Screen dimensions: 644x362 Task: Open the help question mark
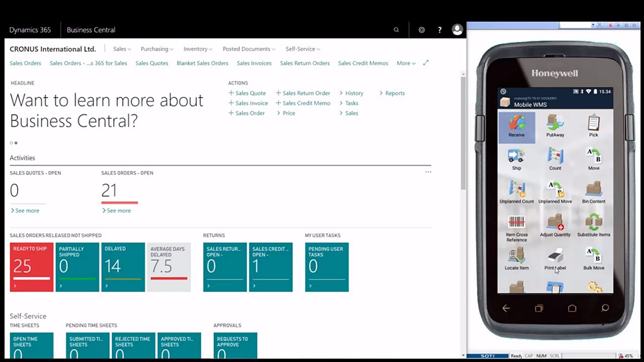tap(440, 30)
